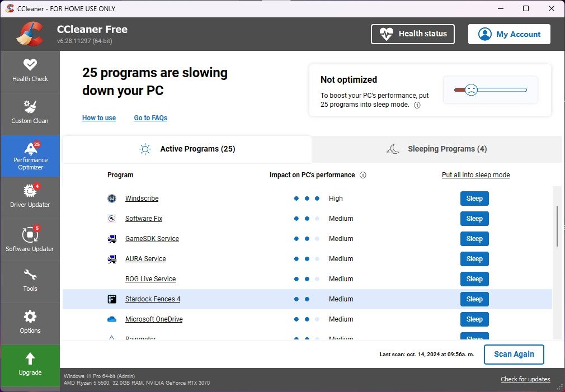Open GameSDK Service details link
The image size is (565, 392).
[152, 239]
